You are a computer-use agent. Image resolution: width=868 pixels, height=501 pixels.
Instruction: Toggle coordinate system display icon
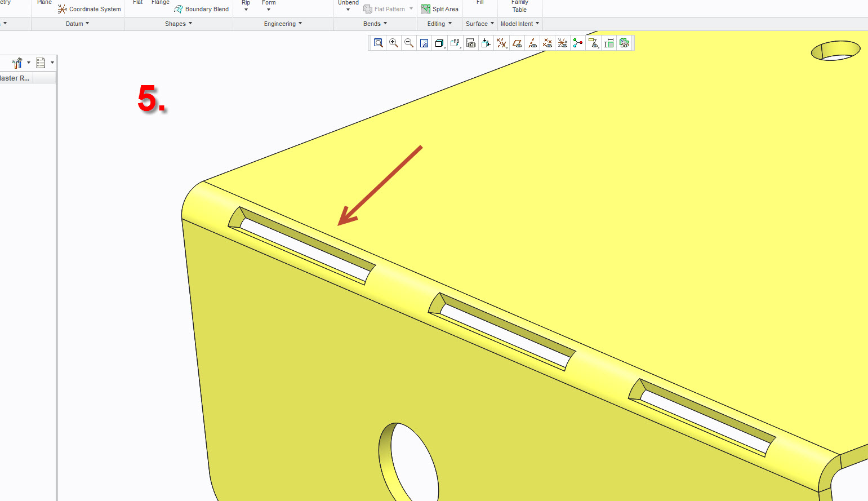click(x=563, y=43)
